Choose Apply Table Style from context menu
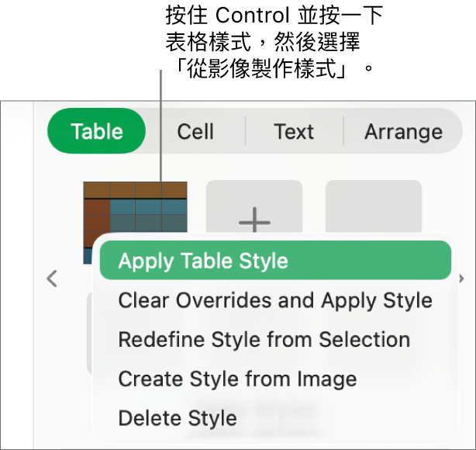The image size is (476, 450). [x=203, y=261]
